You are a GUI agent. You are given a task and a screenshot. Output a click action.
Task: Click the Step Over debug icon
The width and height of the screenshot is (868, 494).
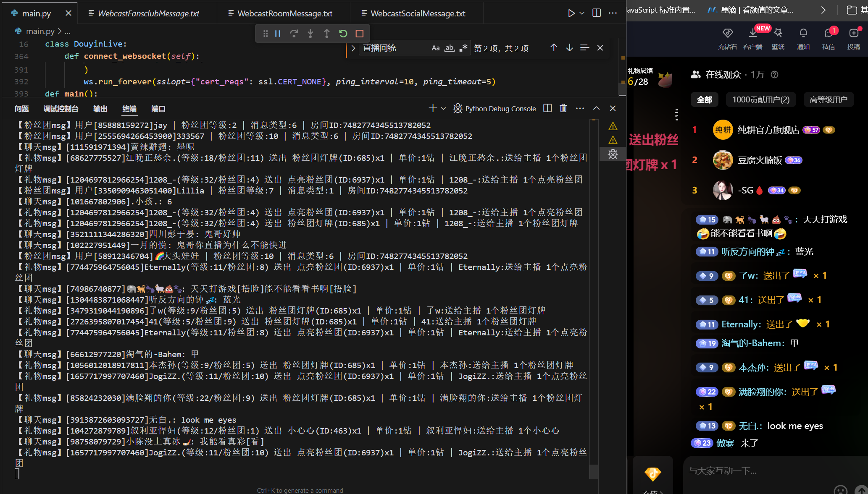(294, 34)
